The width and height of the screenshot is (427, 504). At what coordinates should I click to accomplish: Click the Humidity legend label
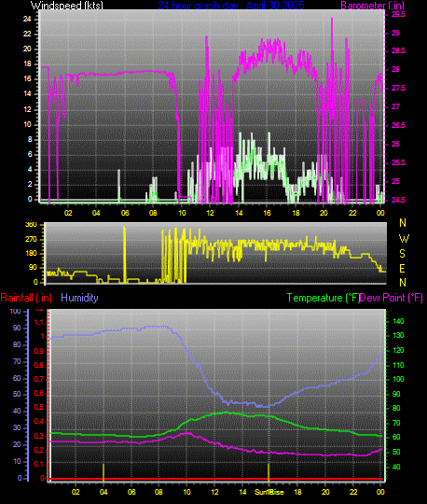tap(79, 298)
